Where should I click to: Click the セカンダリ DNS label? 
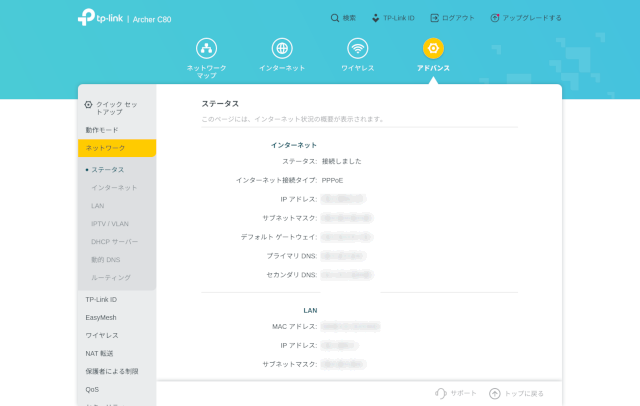[292, 275]
